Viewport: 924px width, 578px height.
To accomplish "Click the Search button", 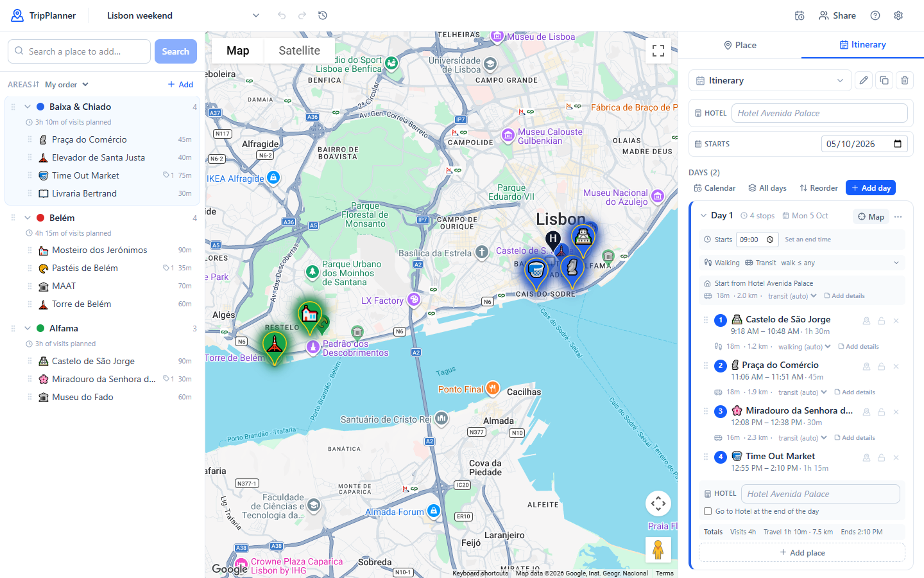I will (x=175, y=51).
